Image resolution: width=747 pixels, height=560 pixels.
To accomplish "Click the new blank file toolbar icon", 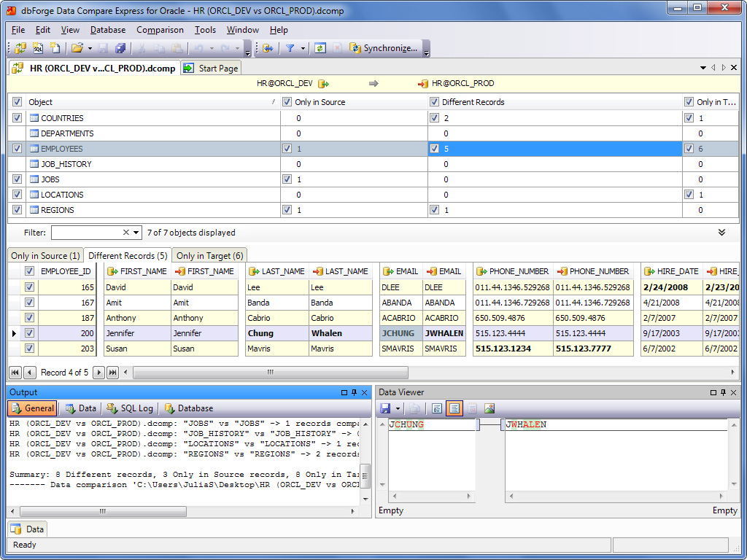I will point(55,48).
